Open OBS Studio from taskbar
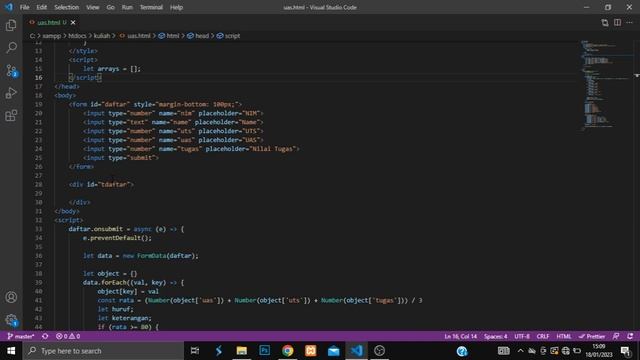Image resolution: width=640 pixels, height=360 pixels. tap(380, 351)
